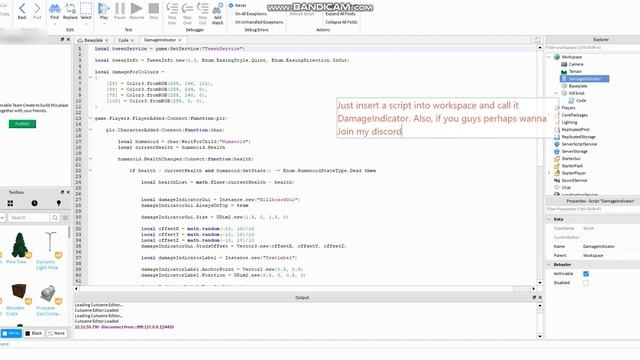Click Collapse All Folds
The image size is (640, 360).
point(341,22)
